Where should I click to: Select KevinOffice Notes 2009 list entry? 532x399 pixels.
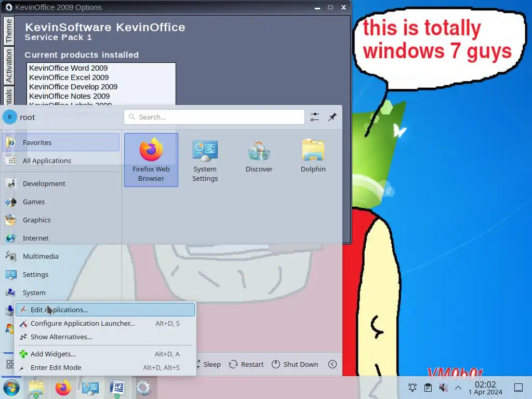point(101,96)
